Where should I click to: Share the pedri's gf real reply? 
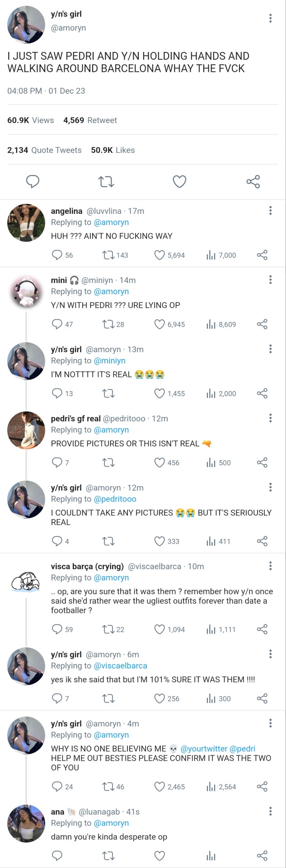coord(262,462)
